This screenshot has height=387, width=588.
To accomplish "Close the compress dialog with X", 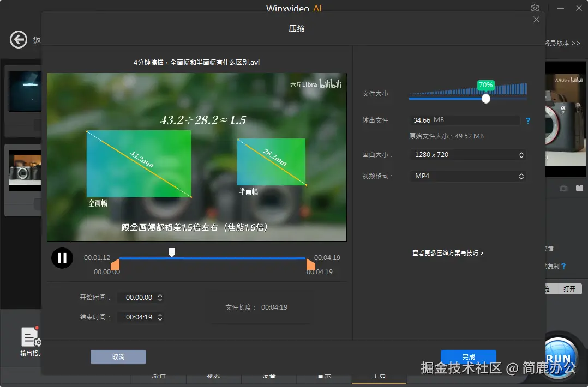I will (x=536, y=20).
